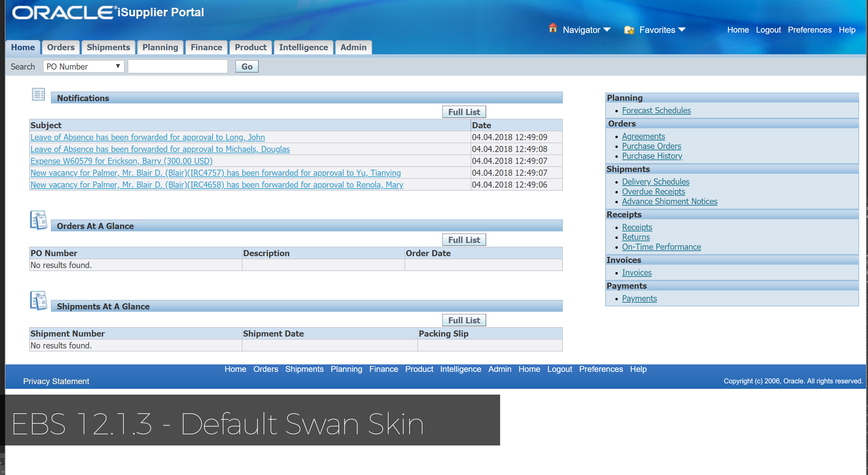The width and height of the screenshot is (868, 475).
Task: Click Home link in the top header
Action: click(x=738, y=30)
